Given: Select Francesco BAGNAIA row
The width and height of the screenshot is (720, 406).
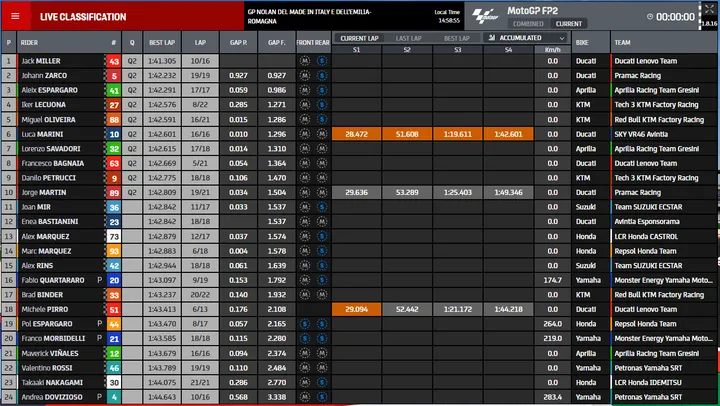Looking at the screenshot, I should click(359, 163).
